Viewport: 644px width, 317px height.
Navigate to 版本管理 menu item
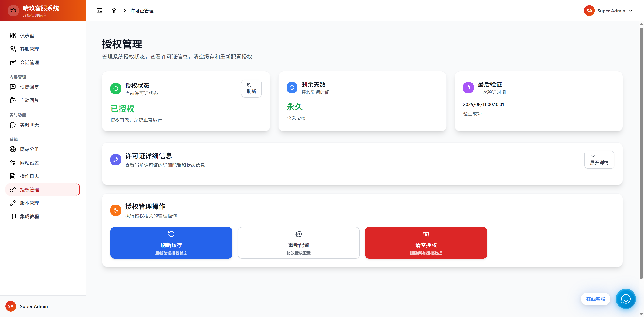click(x=29, y=203)
